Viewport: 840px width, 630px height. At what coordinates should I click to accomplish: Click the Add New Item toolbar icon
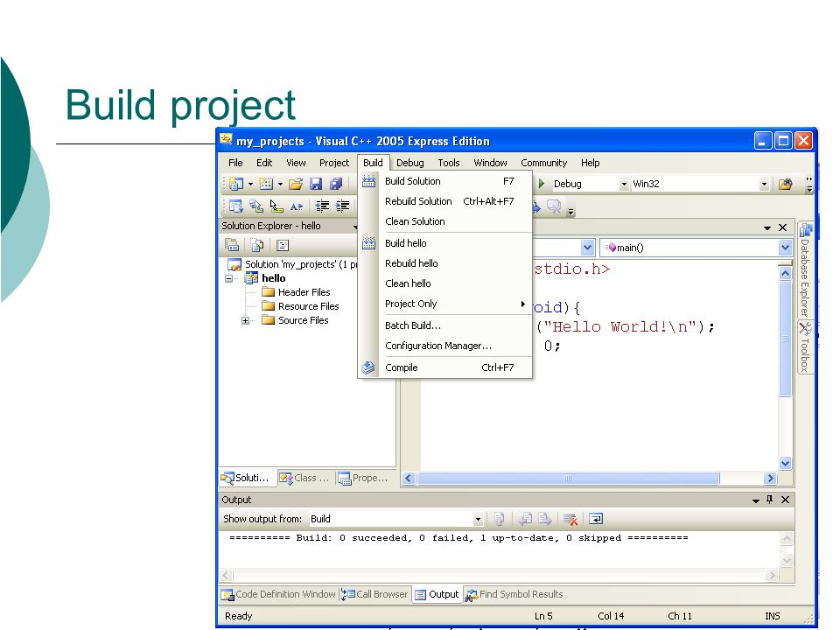(266, 184)
